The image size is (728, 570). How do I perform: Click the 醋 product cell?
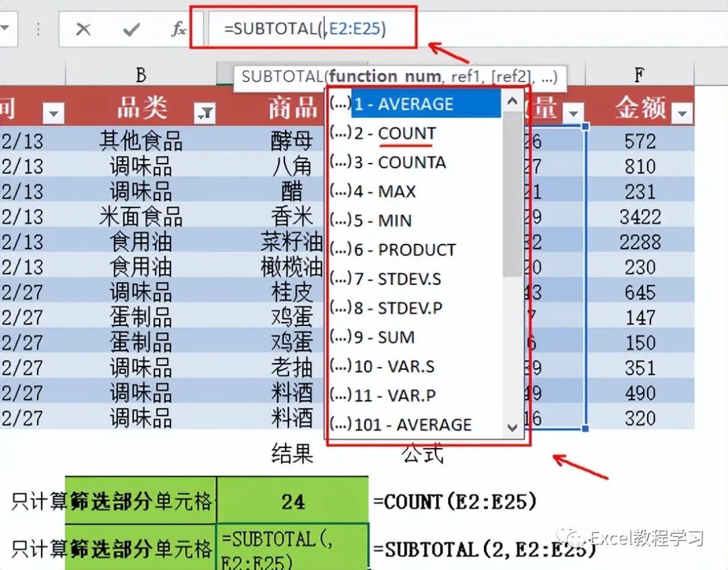(292, 191)
